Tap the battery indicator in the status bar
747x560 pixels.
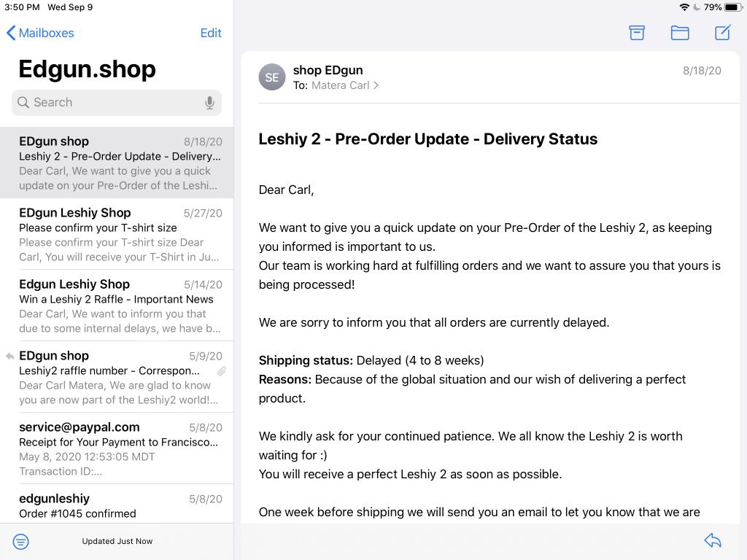(733, 7)
